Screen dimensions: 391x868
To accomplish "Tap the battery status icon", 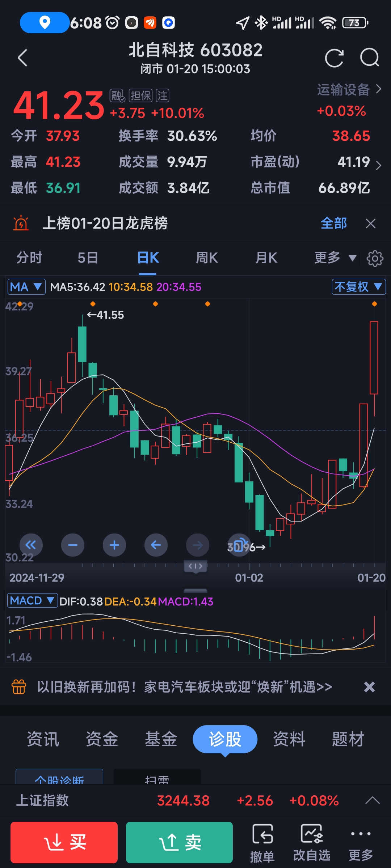I will (x=355, y=23).
